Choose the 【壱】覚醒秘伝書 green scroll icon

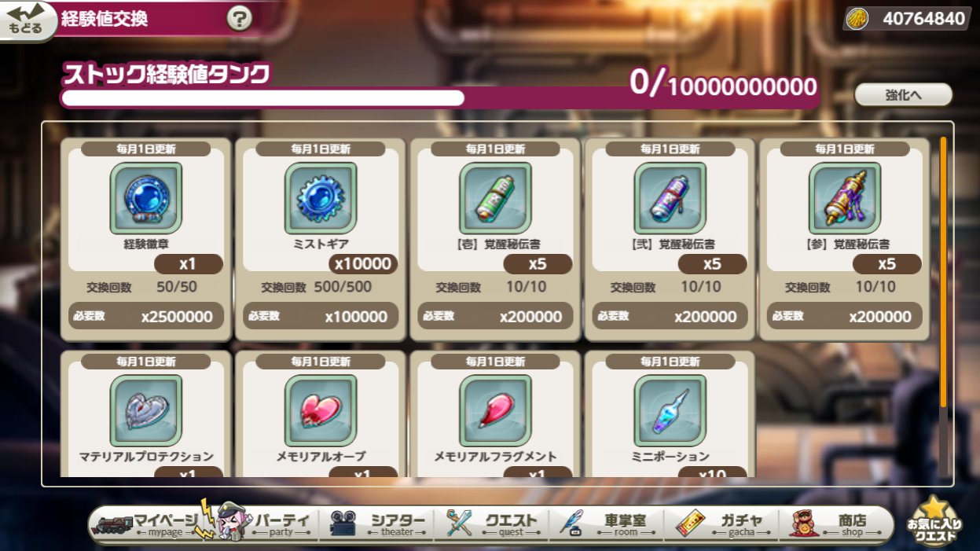point(495,198)
